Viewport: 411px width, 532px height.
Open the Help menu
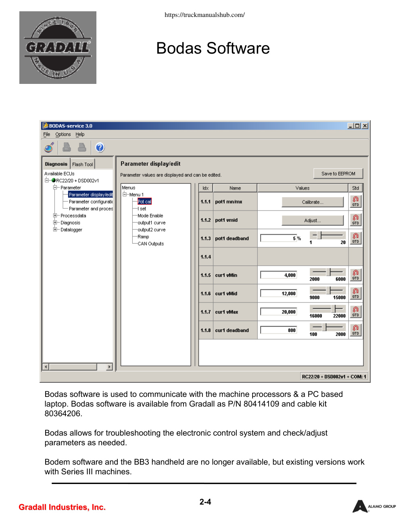(80, 134)
